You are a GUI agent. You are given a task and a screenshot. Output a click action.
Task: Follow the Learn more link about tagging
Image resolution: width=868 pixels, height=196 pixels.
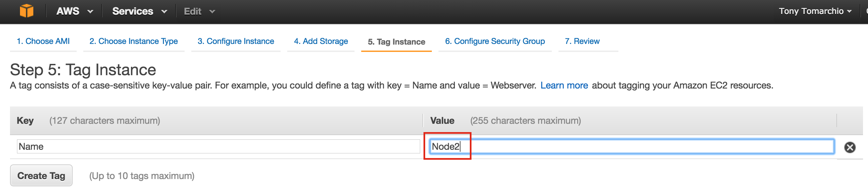[564, 86]
